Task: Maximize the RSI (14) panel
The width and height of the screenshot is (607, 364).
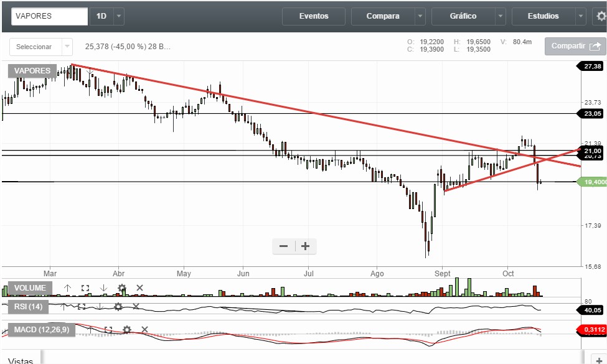Action: 82,307
